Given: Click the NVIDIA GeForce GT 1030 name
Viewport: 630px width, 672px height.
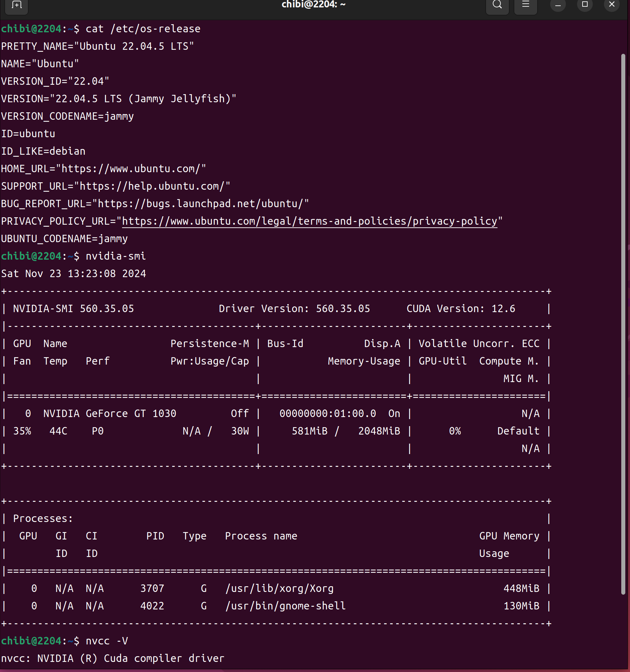Looking at the screenshot, I should pos(110,413).
